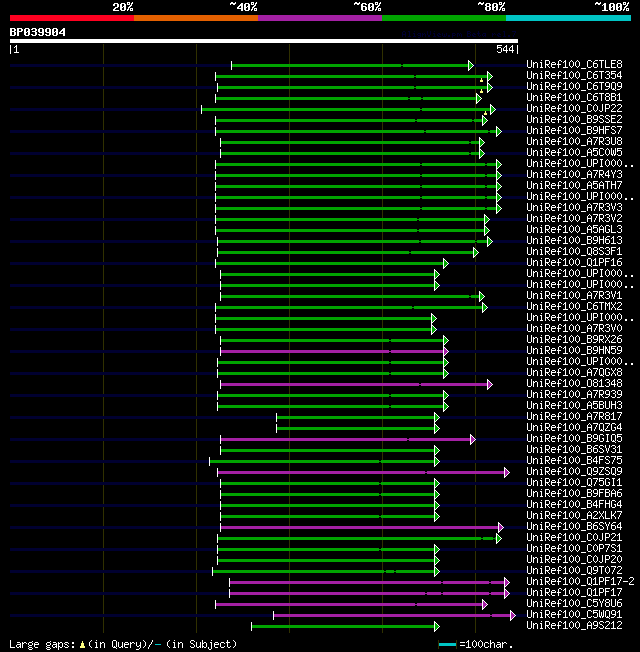Viewport: 640px width, 652px height.
Task: Click the white BP039904 query sequence bar
Action: click(264, 41)
